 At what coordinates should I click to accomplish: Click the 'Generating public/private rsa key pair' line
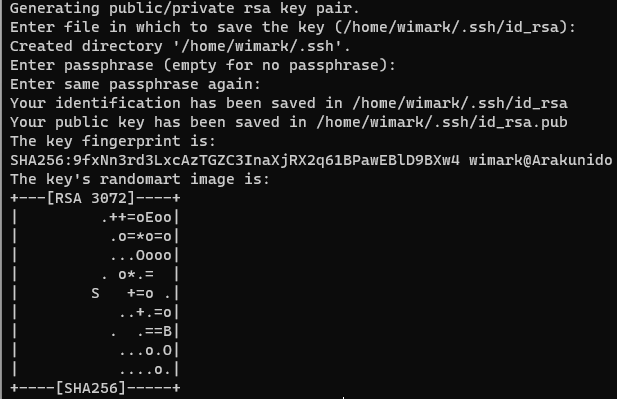185,8
